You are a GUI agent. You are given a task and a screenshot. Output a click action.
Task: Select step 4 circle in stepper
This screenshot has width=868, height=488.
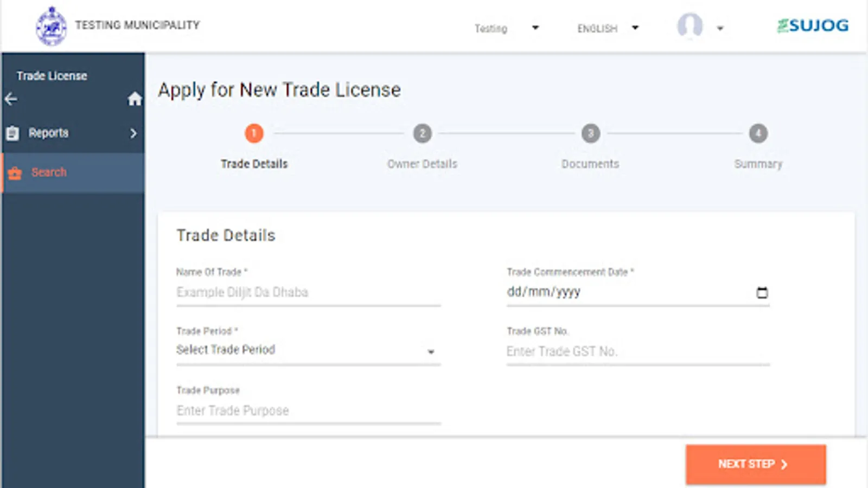click(x=758, y=133)
